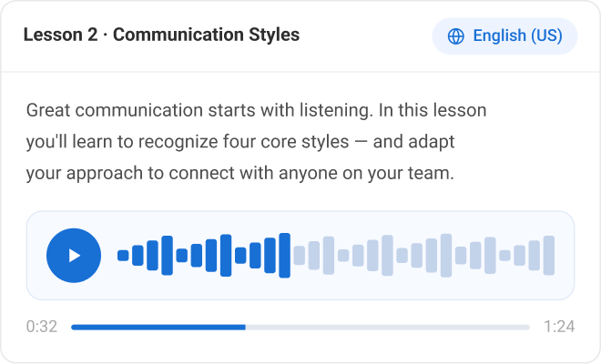Click the line "your approach to connect with anyone"
601x364 pixels.
click(x=182, y=173)
